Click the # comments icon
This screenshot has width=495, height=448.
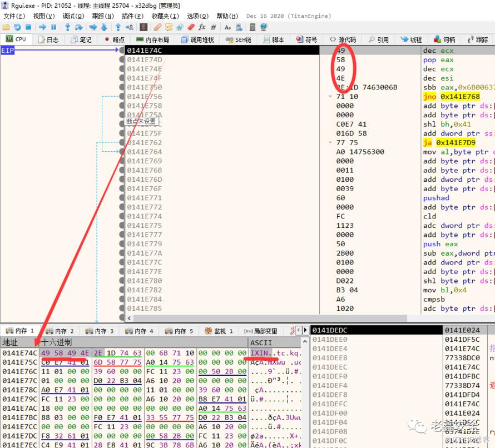click(x=213, y=27)
